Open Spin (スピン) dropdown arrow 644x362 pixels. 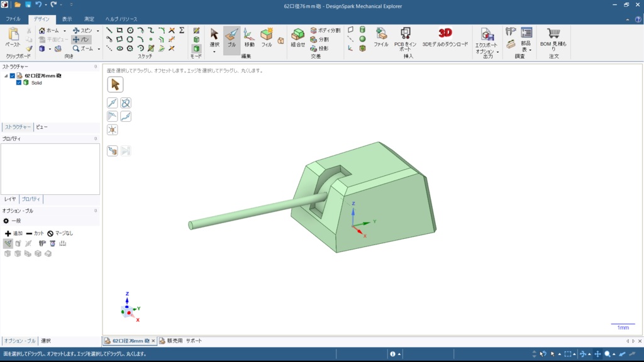point(97,31)
